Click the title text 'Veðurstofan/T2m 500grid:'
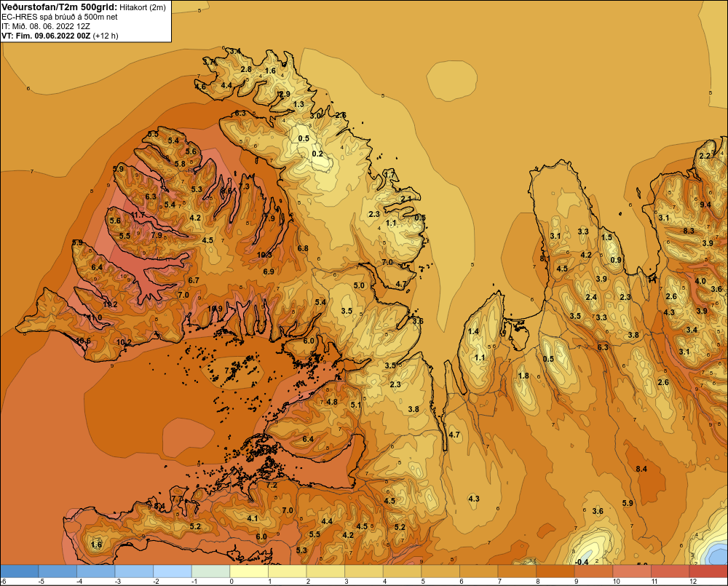Image resolution: width=728 pixels, height=586 pixels. point(60,7)
